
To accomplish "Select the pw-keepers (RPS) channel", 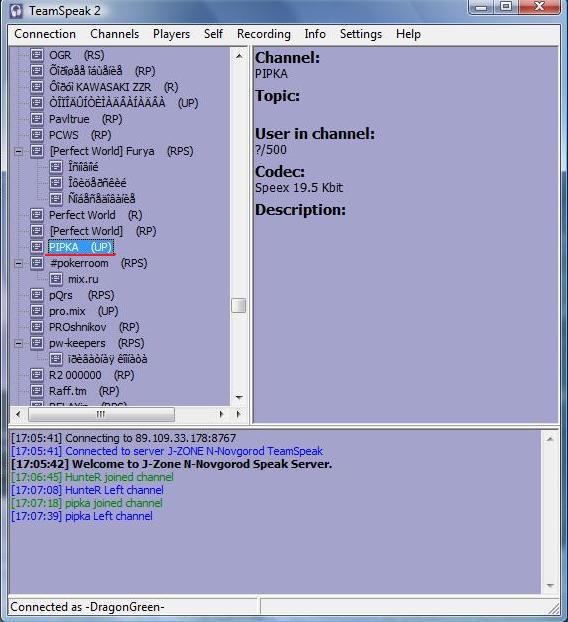I will click(97, 343).
